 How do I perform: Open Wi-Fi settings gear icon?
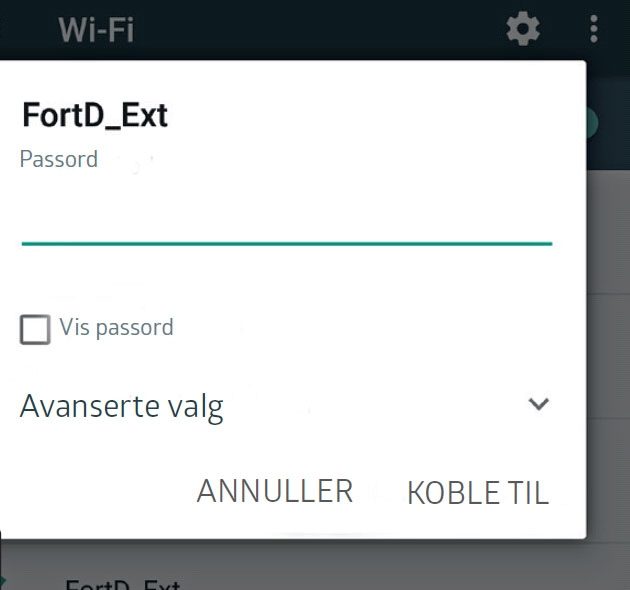click(522, 29)
